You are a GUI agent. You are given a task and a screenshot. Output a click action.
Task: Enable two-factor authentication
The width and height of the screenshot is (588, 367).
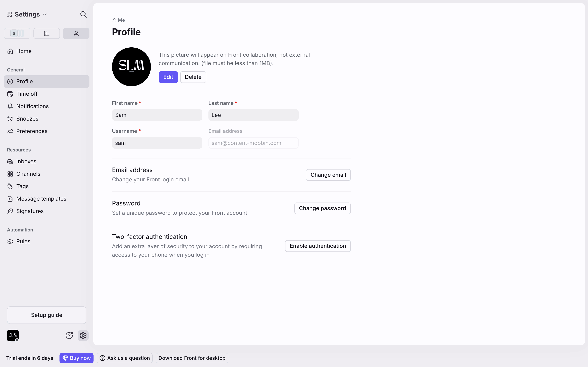tap(318, 246)
